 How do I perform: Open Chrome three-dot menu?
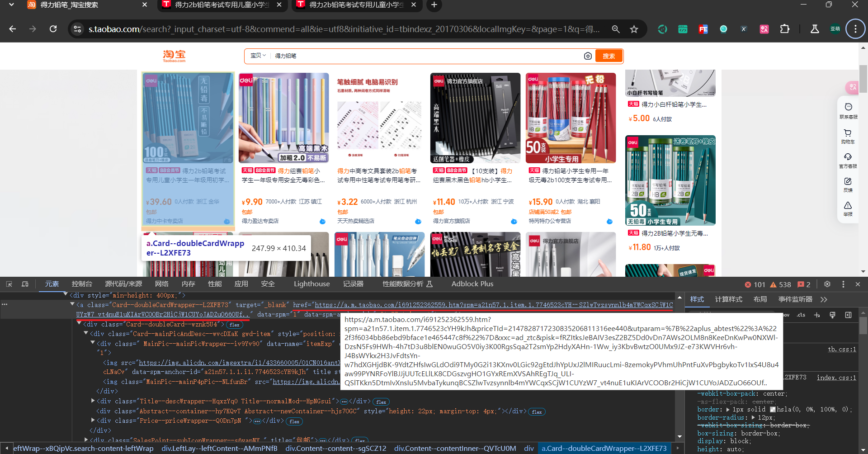(855, 29)
